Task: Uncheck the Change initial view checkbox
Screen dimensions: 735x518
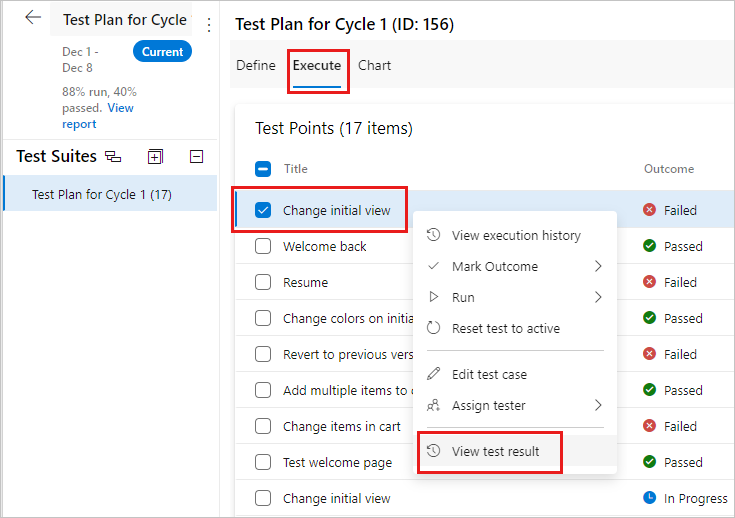Action: 263,210
